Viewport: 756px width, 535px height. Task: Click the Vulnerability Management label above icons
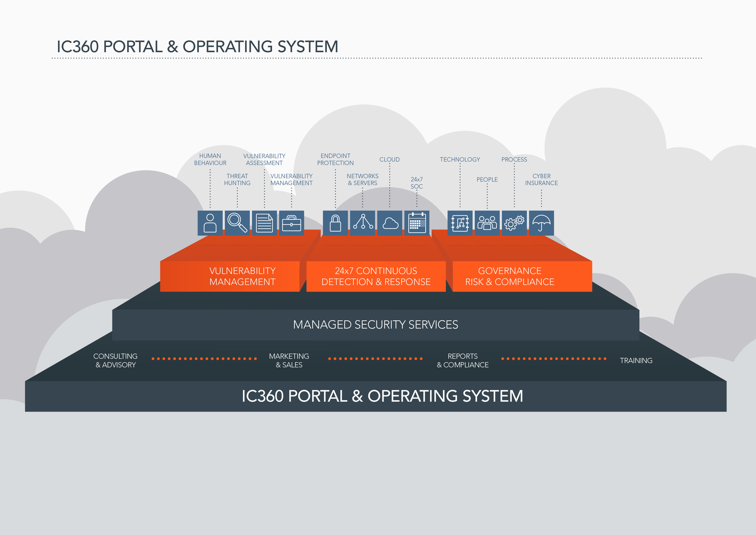pyautogui.click(x=291, y=179)
